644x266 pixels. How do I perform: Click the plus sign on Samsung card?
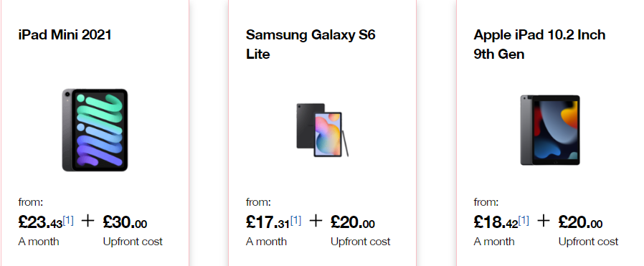[315, 221]
